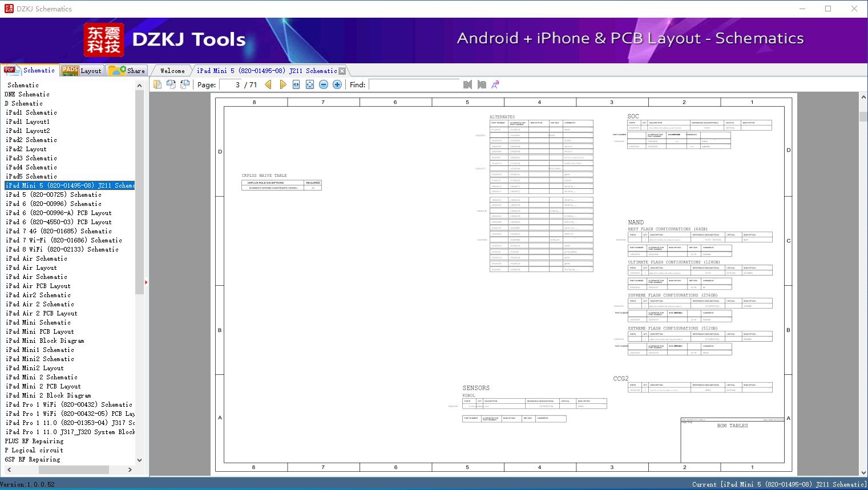Screen dimensions: 868x490
Task: Find next match icon
Action: (x=482, y=84)
